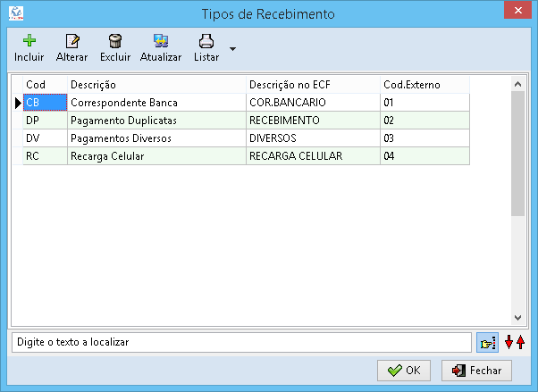Select the RC code cell

click(45, 156)
